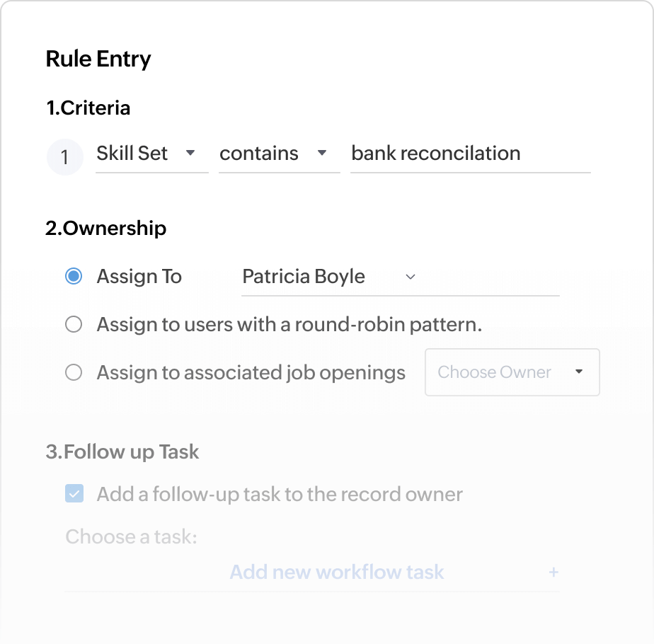Click the chevron on Patricia Boyle selector
Screen dimensions: 654x644
411,277
